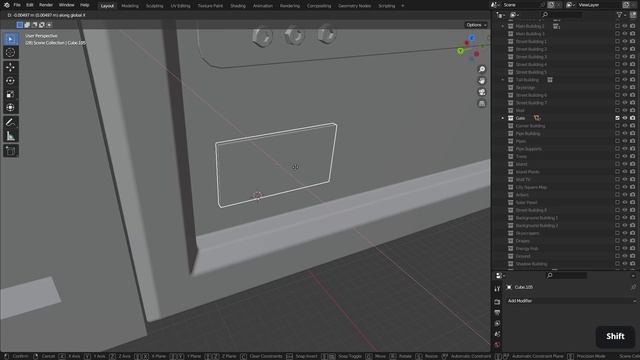
Task: Select the Select Box tool
Action: 11,39
